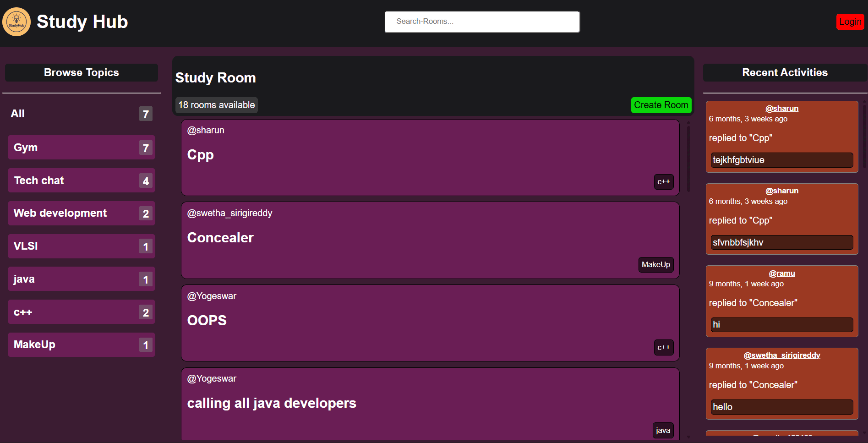Click MakeUp tag on Concealer room
Image resolution: width=868 pixels, height=443 pixels.
click(655, 265)
